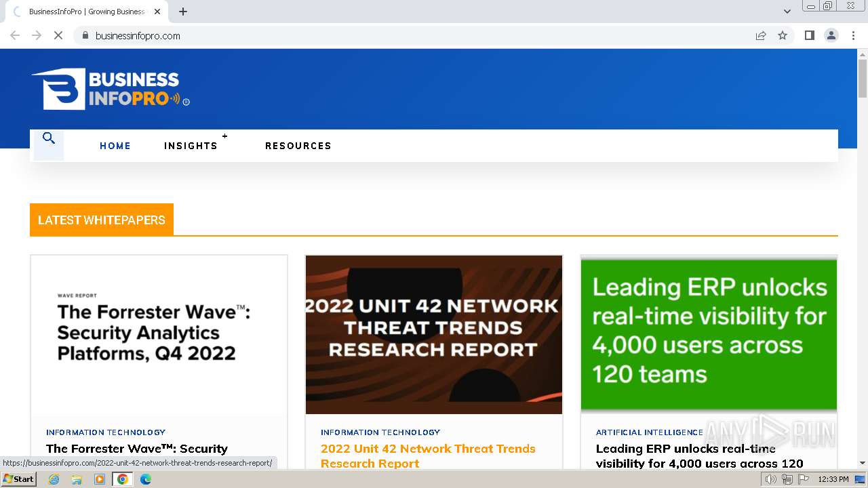Click the BusinessInfoPro logo
The height and width of the screenshot is (488, 868).
[x=111, y=89]
